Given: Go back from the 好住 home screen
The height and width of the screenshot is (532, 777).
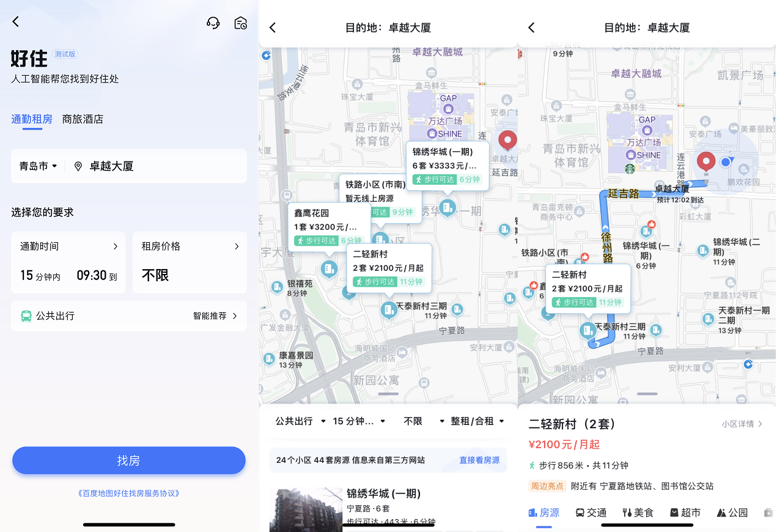Looking at the screenshot, I should click(x=16, y=22).
